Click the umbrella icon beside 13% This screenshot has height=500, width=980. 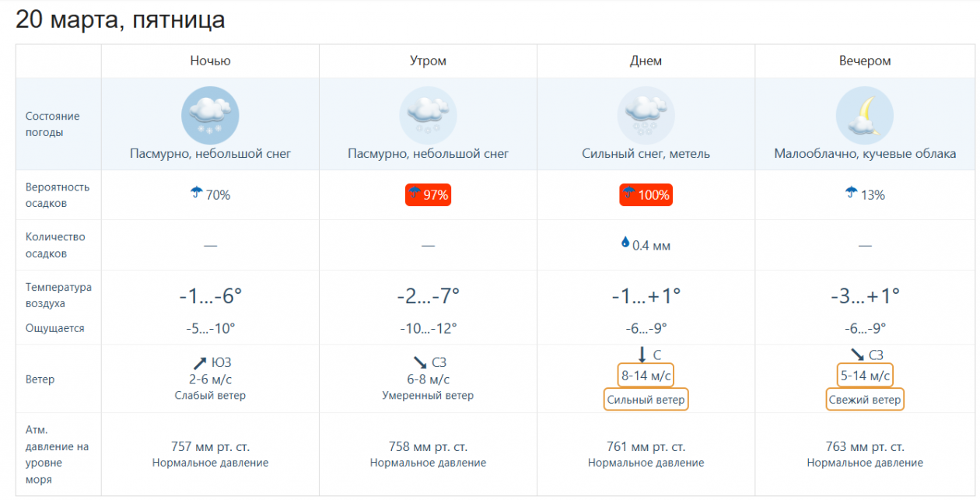[852, 193]
